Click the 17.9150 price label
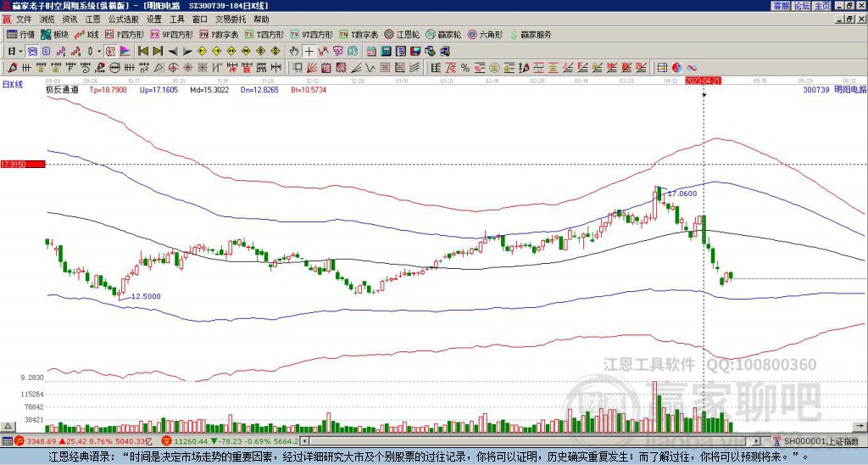The height and width of the screenshot is (465, 868). click(x=23, y=165)
